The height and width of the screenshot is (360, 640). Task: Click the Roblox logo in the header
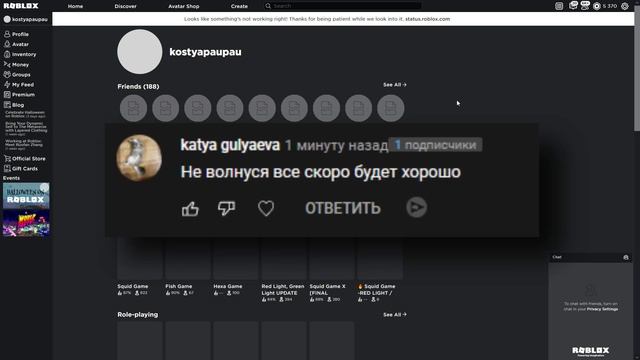[x=21, y=6]
